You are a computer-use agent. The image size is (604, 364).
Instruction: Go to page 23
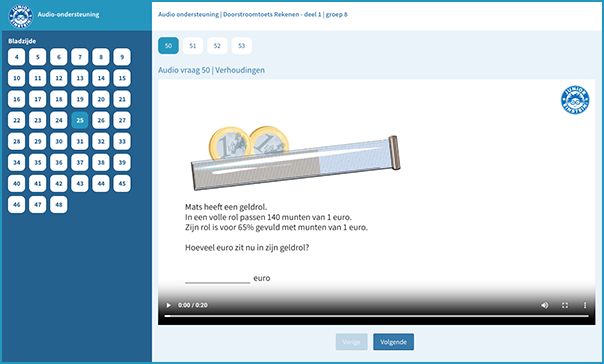click(x=38, y=120)
